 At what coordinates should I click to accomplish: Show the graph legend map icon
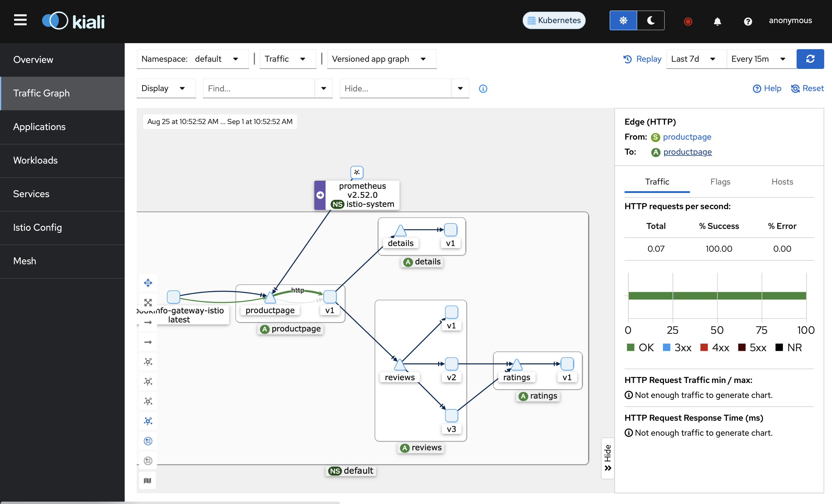pos(147,480)
